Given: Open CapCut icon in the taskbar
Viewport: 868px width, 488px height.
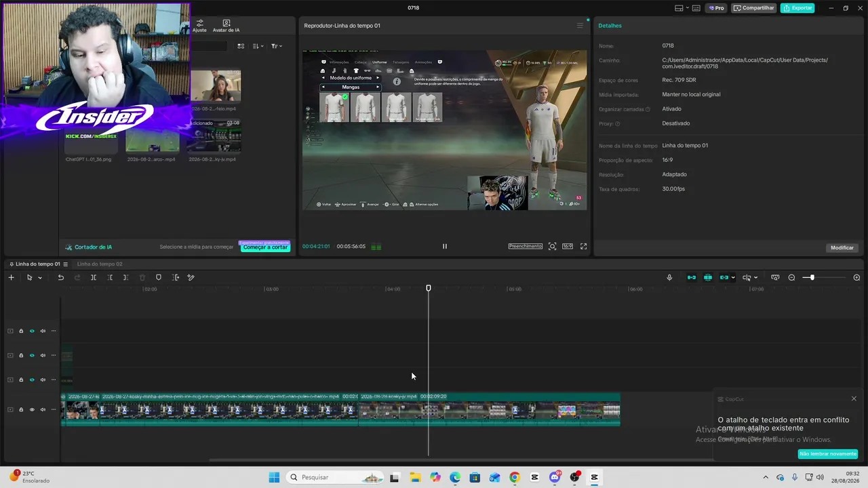Looking at the screenshot, I should pos(595,477).
